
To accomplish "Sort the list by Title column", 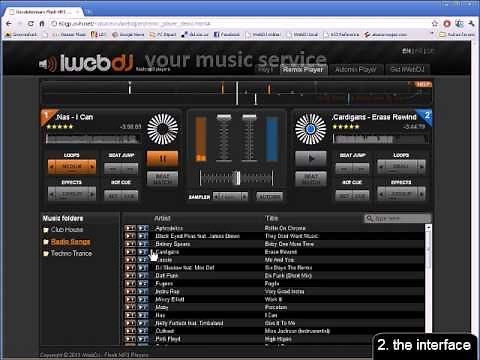I will [271, 218].
